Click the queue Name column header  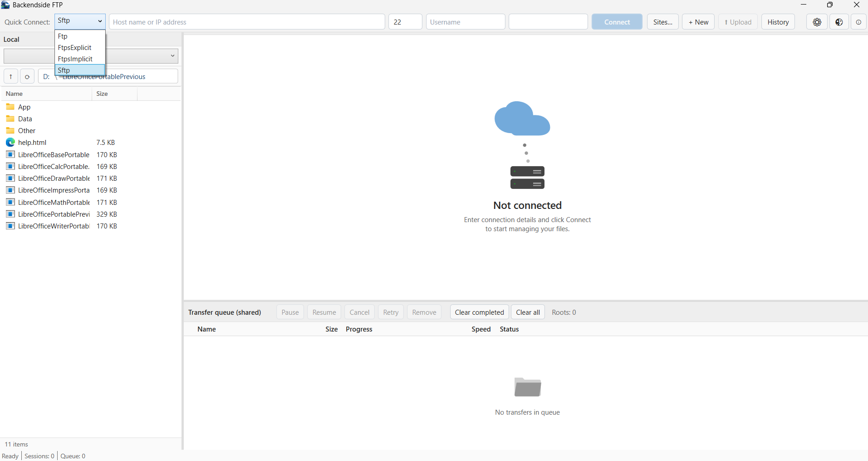coord(206,329)
